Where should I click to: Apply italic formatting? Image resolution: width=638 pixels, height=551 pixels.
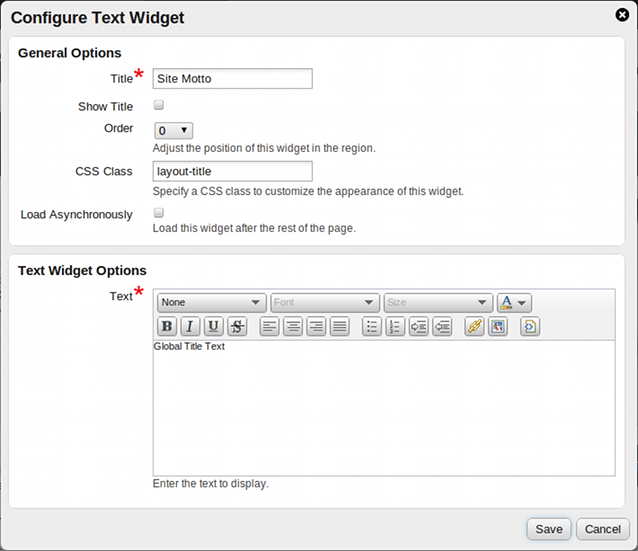190,327
